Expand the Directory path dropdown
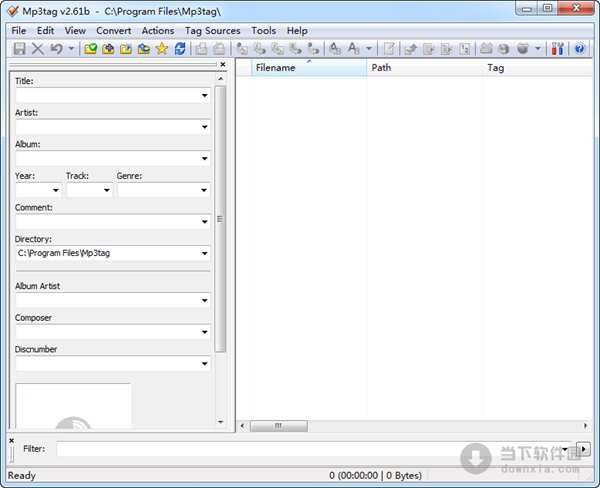Image resolution: width=600 pixels, height=488 pixels. (205, 253)
